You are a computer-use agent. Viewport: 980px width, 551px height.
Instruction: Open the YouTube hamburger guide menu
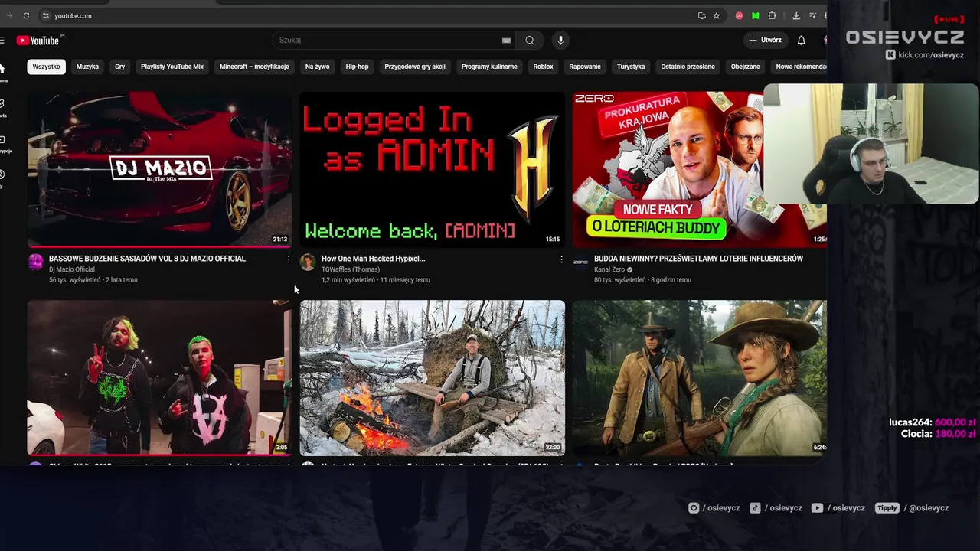[2, 41]
